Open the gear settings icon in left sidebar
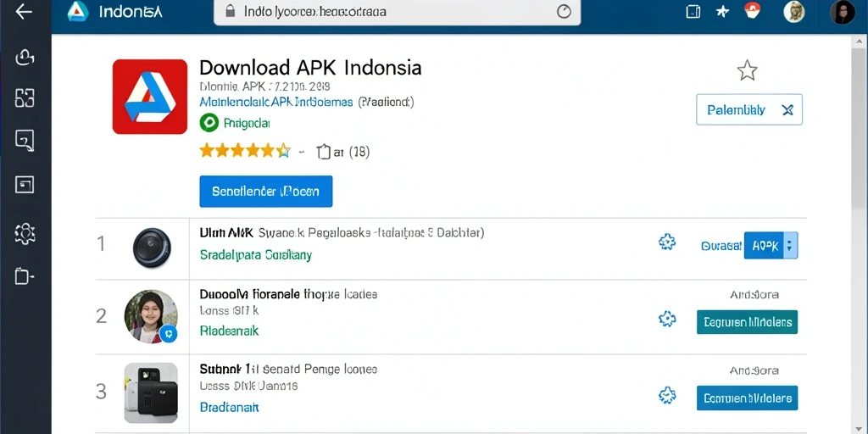 coord(25,234)
